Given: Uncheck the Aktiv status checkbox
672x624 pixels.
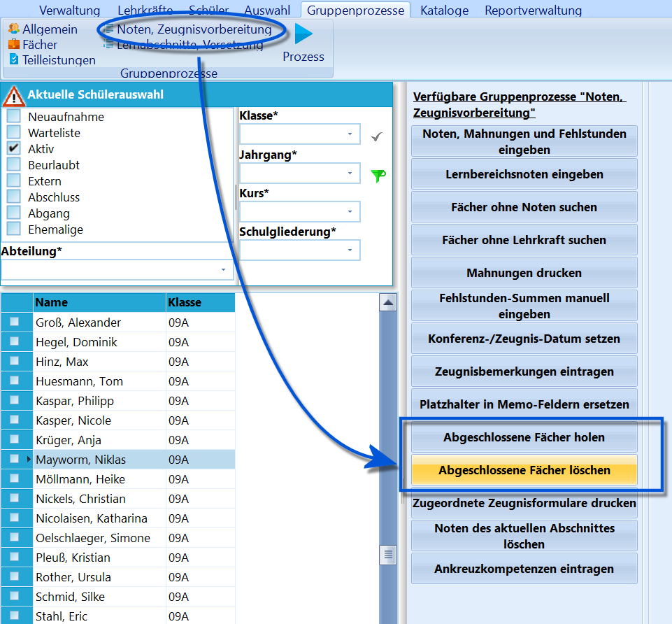Looking at the screenshot, I should coord(14,148).
